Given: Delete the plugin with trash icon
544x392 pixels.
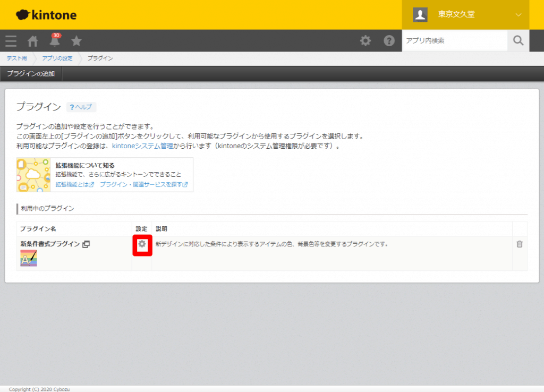Looking at the screenshot, I should (x=520, y=244).
